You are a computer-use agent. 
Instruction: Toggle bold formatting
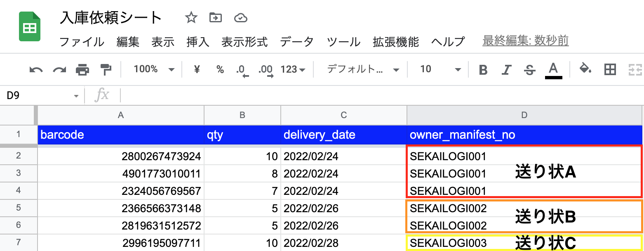(x=483, y=70)
